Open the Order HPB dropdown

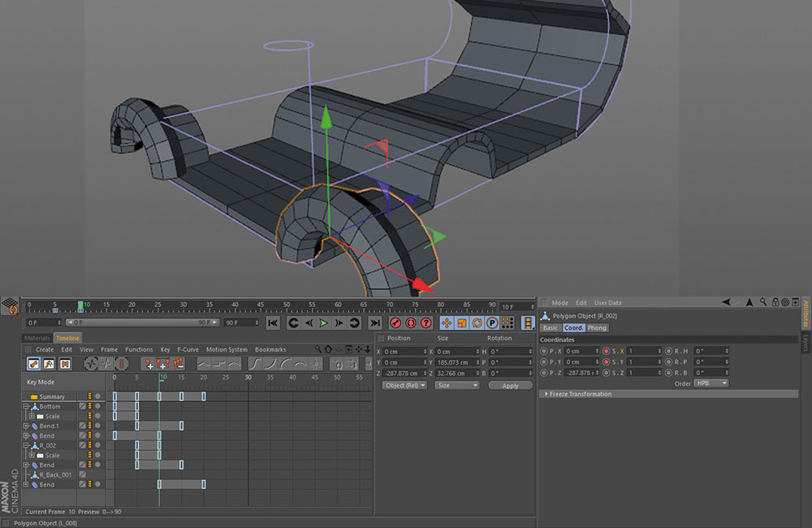tap(710, 383)
